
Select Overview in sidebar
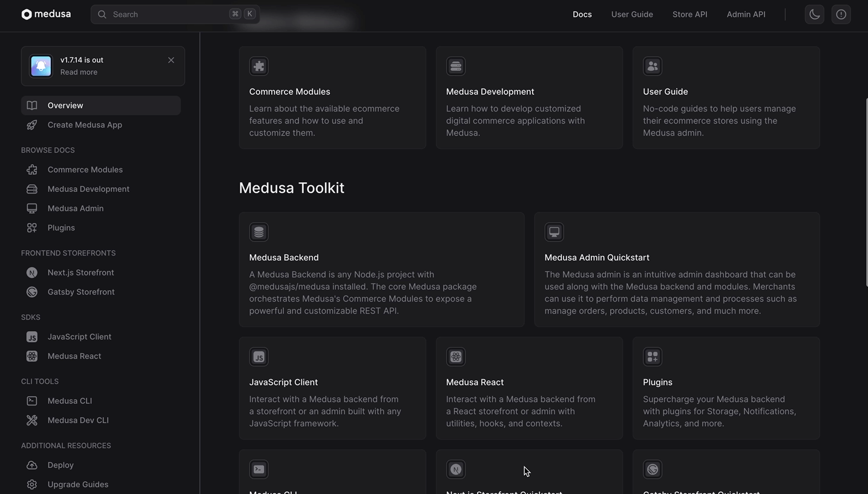(101, 105)
